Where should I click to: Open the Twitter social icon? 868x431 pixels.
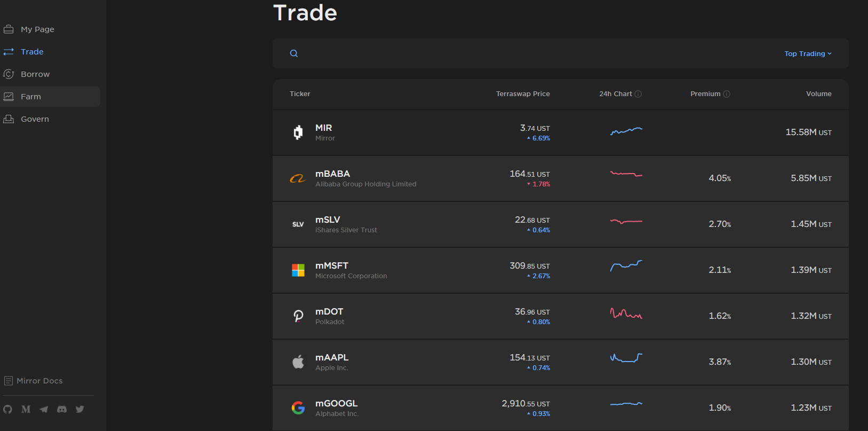pyautogui.click(x=80, y=409)
